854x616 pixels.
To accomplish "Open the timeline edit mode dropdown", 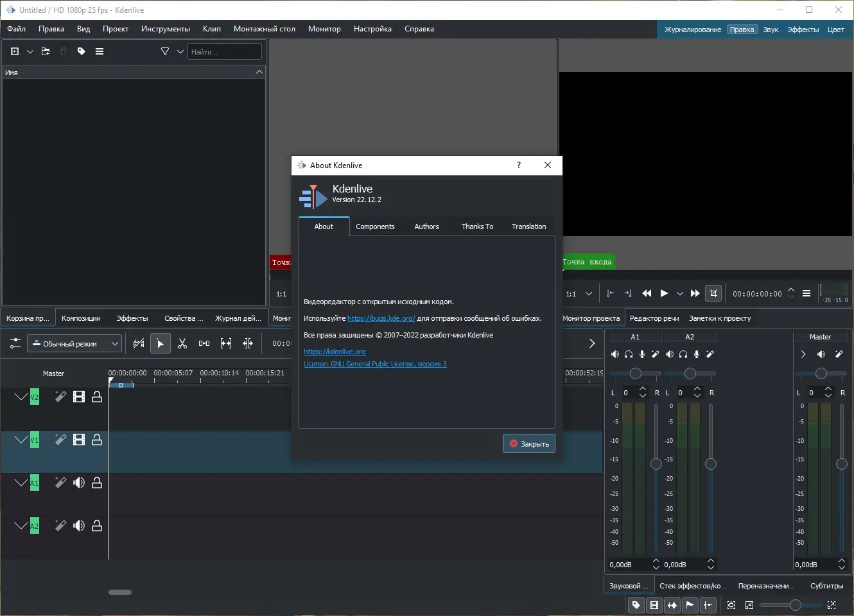I will (x=74, y=344).
